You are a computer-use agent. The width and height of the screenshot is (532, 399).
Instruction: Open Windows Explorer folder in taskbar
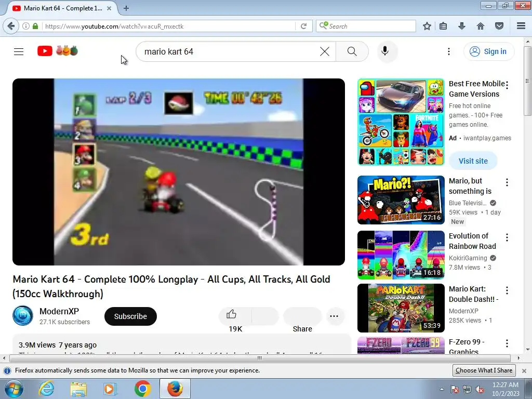pyautogui.click(x=78, y=389)
